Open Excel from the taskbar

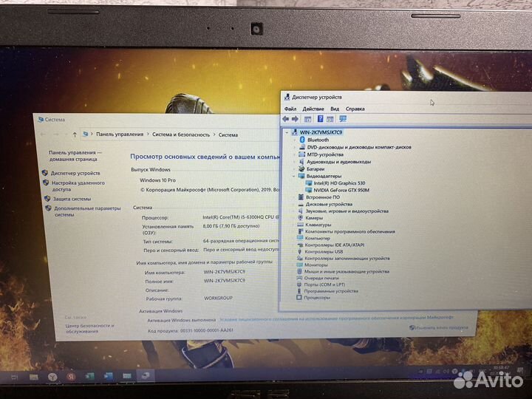click(89, 376)
